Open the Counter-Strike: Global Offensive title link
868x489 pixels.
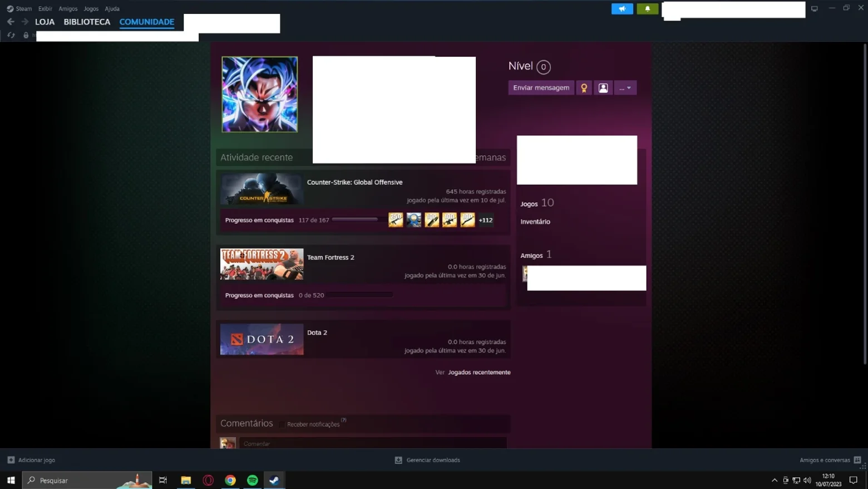[354, 182]
